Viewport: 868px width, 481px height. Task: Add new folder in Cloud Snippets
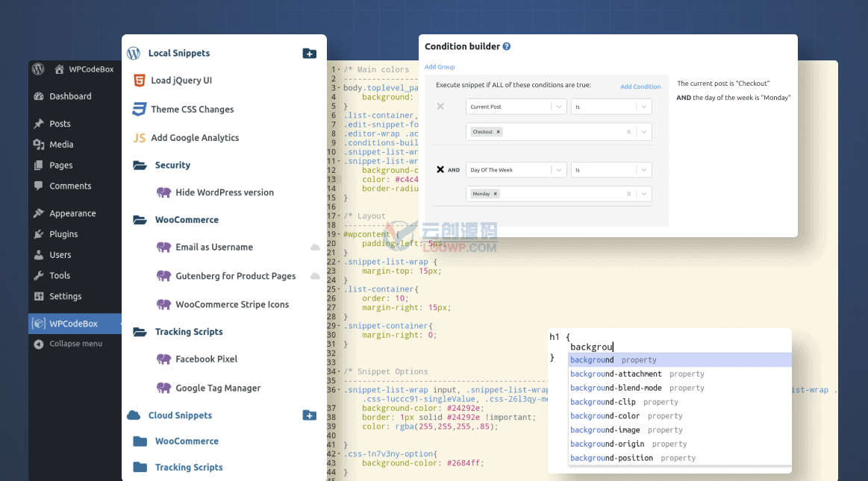[310, 415]
